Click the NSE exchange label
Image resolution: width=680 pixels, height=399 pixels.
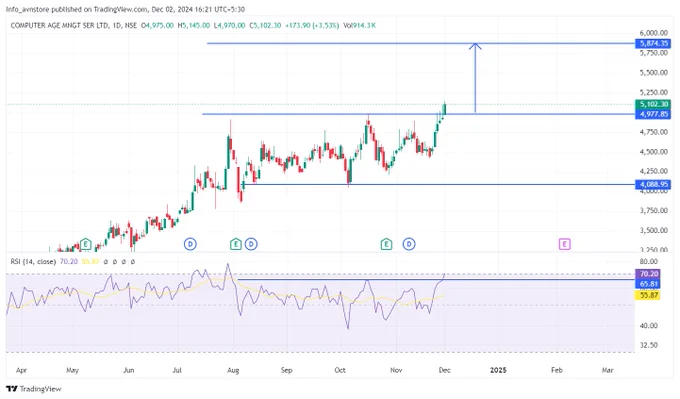(x=131, y=26)
